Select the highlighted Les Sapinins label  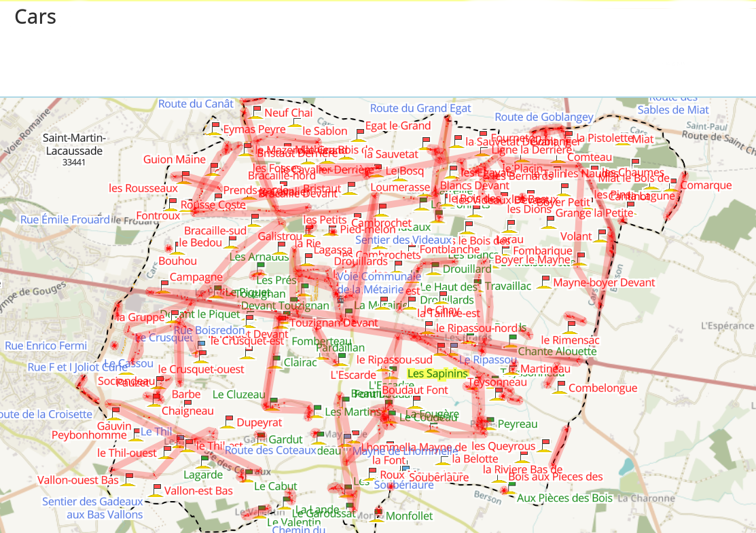pos(437,373)
